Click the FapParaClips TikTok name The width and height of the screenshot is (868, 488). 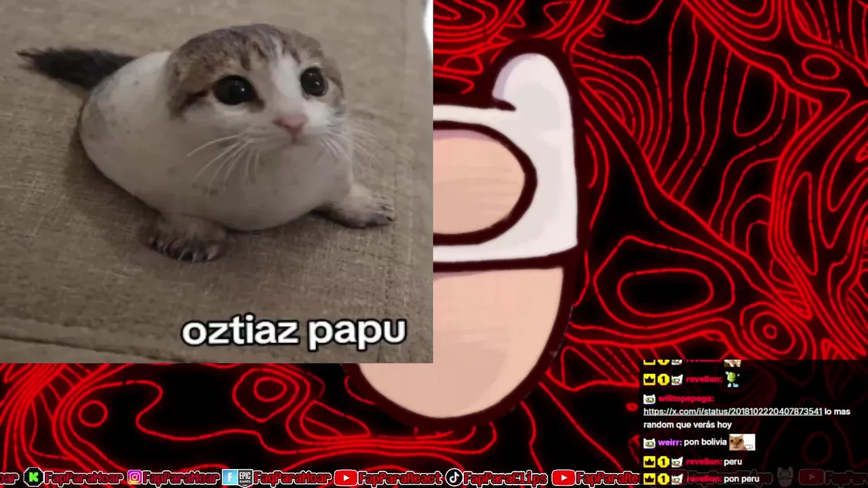point(506,479)
